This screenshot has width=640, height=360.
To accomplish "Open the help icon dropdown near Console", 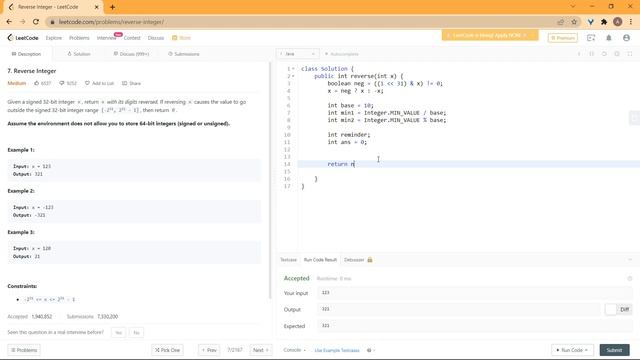I will click(x=371, y=350).
